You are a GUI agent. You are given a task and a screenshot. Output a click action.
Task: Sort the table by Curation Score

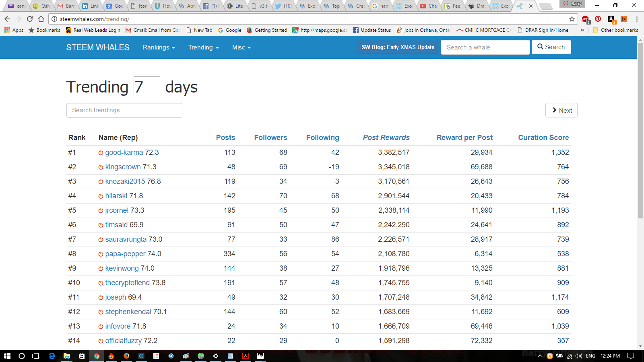(x=543, y=138)
